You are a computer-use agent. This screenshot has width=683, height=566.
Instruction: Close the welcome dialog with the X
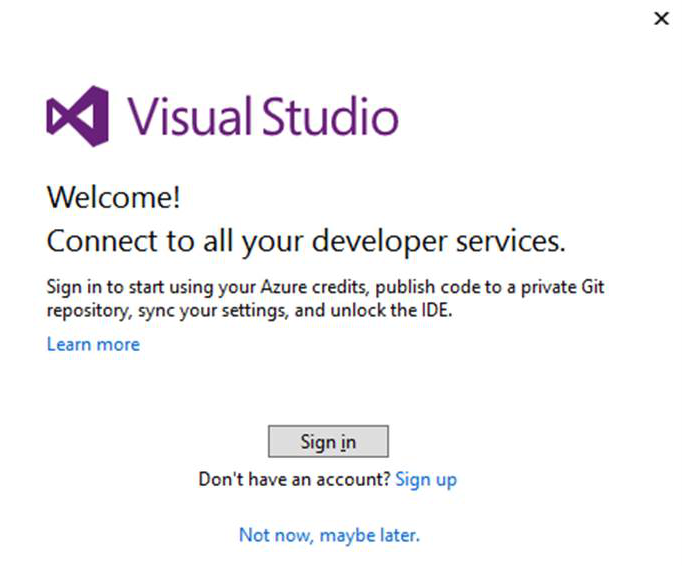point(661,18)
